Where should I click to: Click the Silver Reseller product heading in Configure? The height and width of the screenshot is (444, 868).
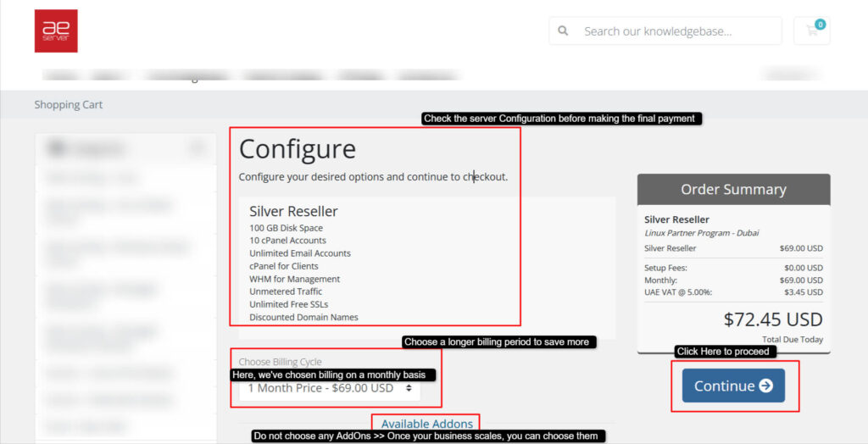(293, 212)
